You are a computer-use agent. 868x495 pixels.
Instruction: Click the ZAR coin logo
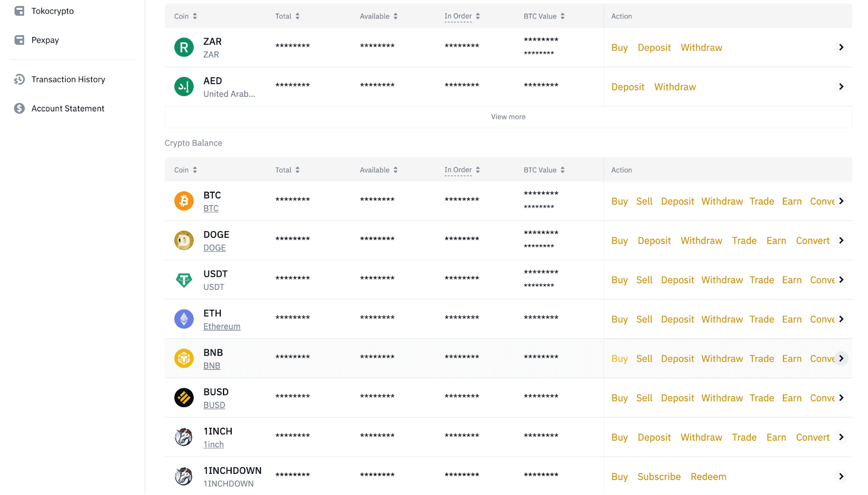[x=184, y=47]
